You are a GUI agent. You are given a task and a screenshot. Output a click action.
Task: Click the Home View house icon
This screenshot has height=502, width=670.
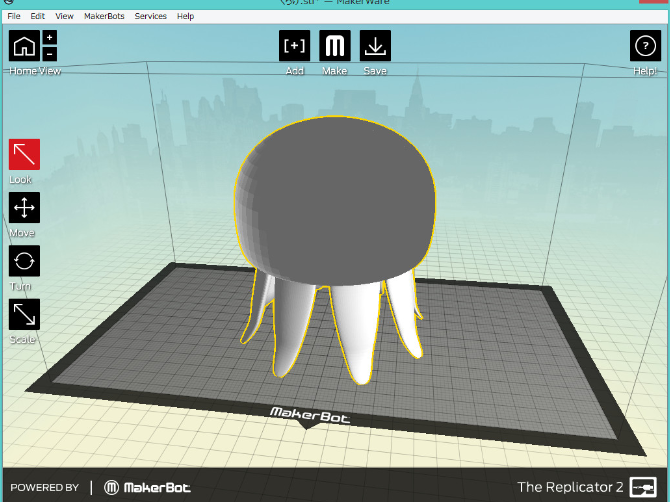(24, 46)
